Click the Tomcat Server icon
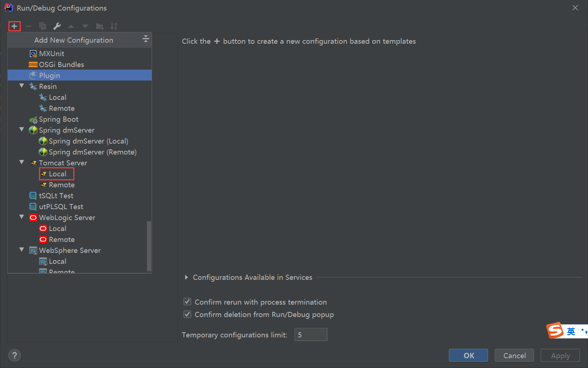588x368 pixels. pyautogui.click(x=33, y=163)
